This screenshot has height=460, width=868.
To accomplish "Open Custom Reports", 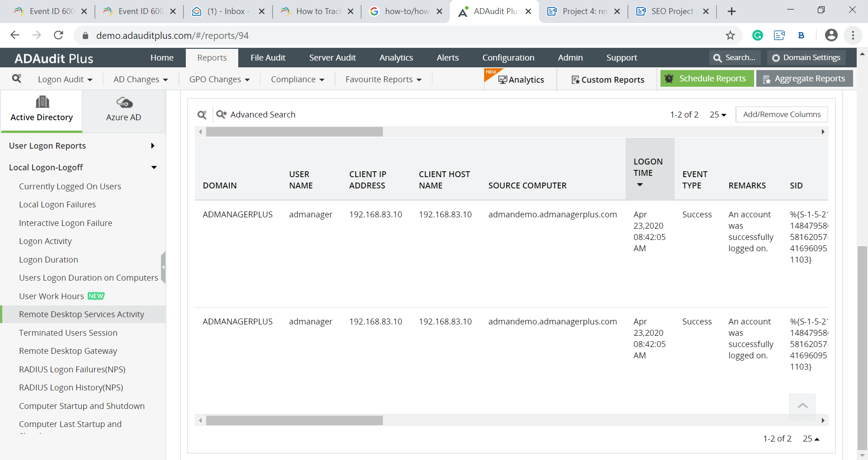I will (x=608, y=80).
